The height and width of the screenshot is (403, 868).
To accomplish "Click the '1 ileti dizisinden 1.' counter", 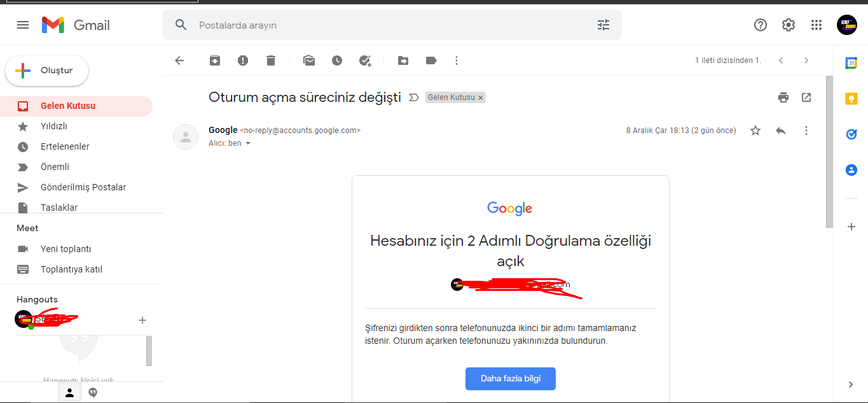I will click(728, 60).
